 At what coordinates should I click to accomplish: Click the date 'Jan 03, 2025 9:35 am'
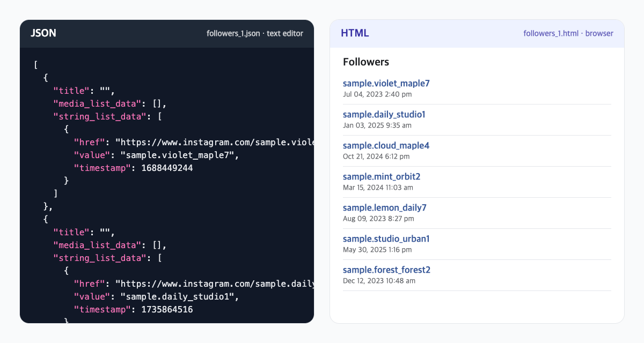[x=377, y=125]
